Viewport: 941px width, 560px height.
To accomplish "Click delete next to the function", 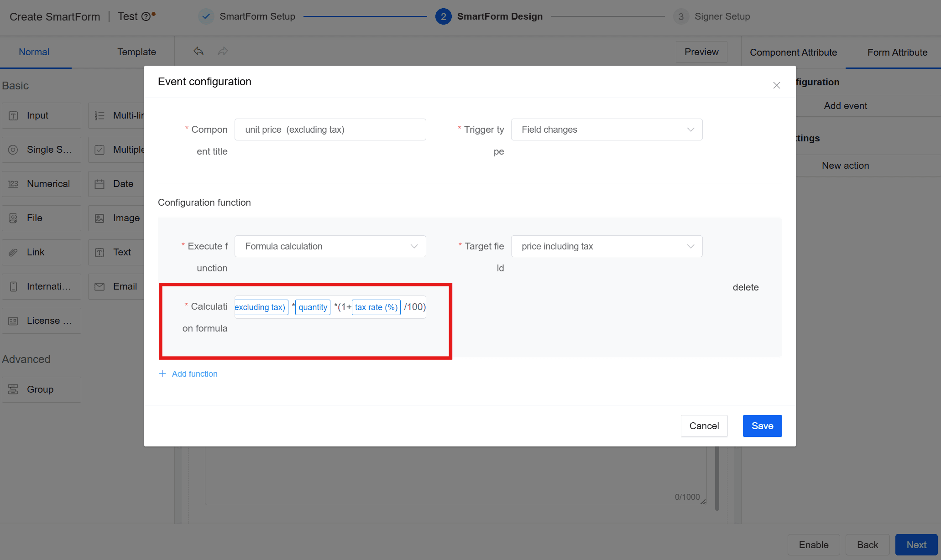I will pos(746,287).
